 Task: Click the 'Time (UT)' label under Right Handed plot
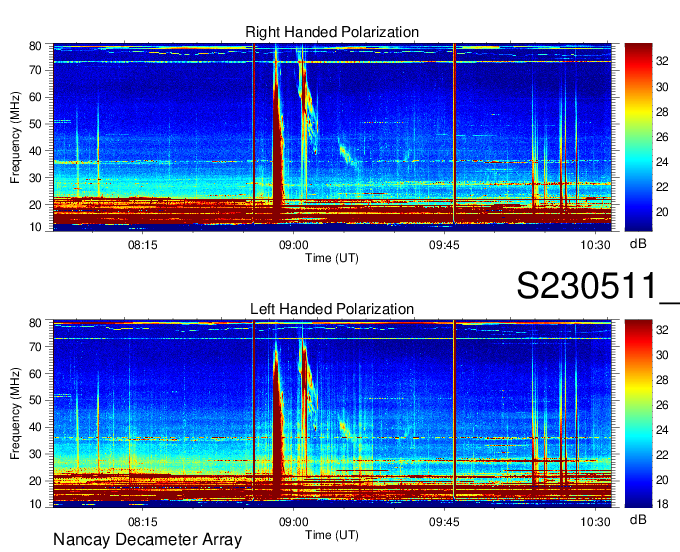point(332,258)
